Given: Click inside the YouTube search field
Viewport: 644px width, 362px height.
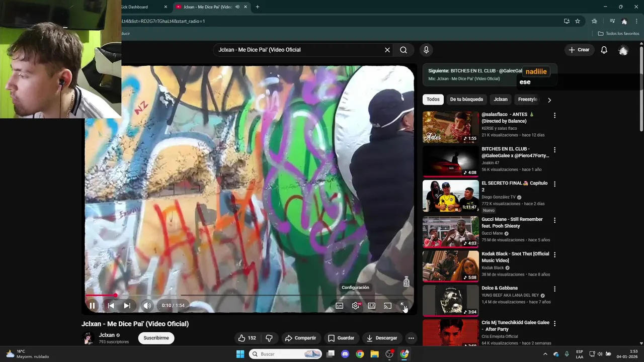Looking at the screenshot, I should click(299, 50).
